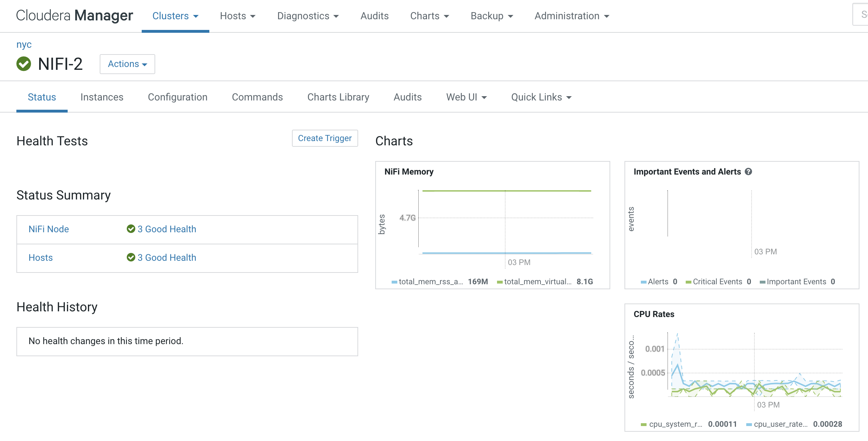
Task: Open the Actions dropdown
Action: click(x=127, y=64)
